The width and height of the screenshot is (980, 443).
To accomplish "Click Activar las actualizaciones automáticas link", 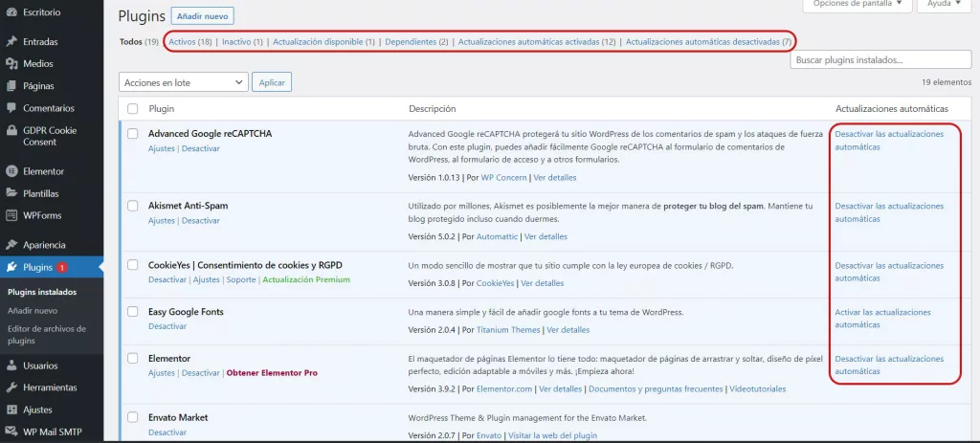I will coord(881,319).
